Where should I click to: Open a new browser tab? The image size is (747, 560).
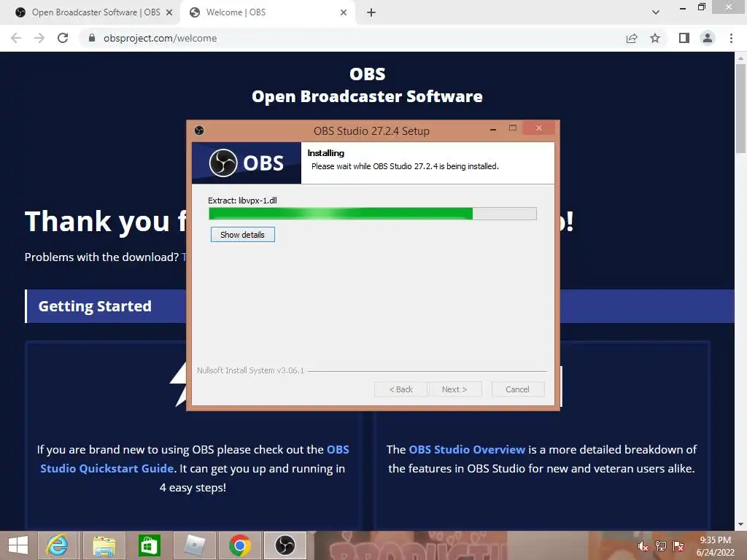371,12
